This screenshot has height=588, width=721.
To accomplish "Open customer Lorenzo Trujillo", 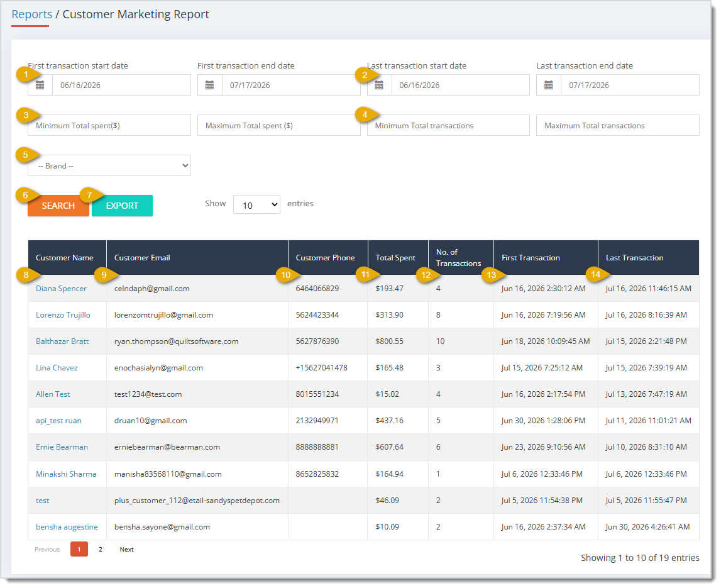I will point(63,314).
